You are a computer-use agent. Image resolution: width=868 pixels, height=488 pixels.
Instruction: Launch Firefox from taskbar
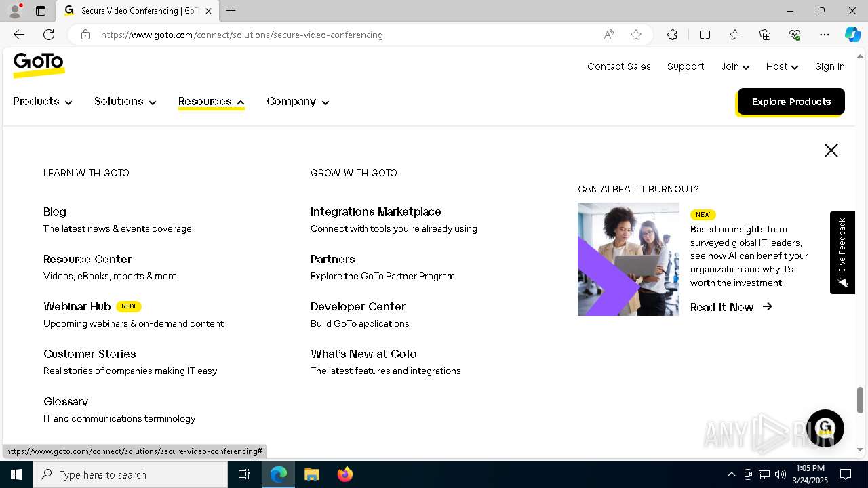tap(345, 474)
